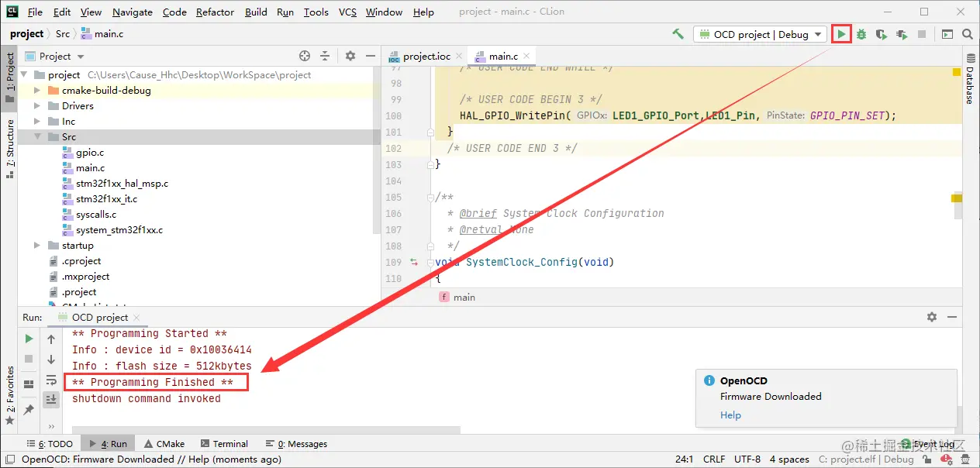Click Run panel stop square
This screenshot has width=980, height=468.
point(29,359)
